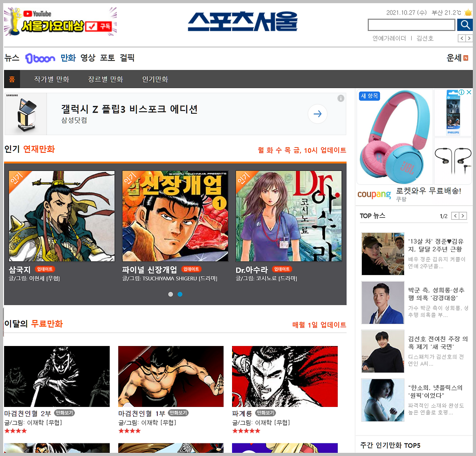Open 마검천인혈 1부 thumbnail
The image size is (476, 456).
point(171,376)
